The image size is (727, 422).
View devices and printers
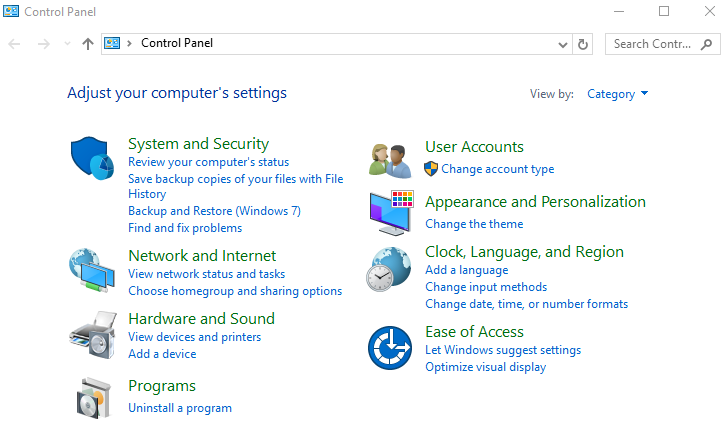click(x=194, y=337)
